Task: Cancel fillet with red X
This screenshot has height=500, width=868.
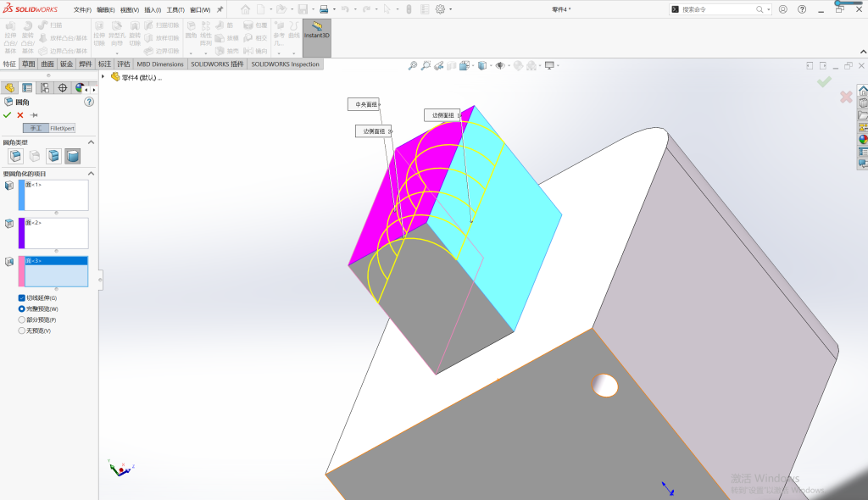Action: [x=20, y=115]
